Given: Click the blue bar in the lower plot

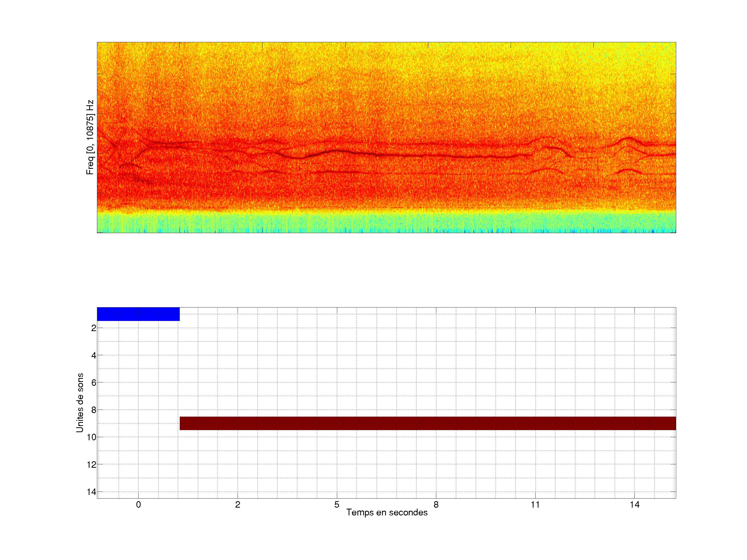Looking at the screenshot, I should click(138, 314).
